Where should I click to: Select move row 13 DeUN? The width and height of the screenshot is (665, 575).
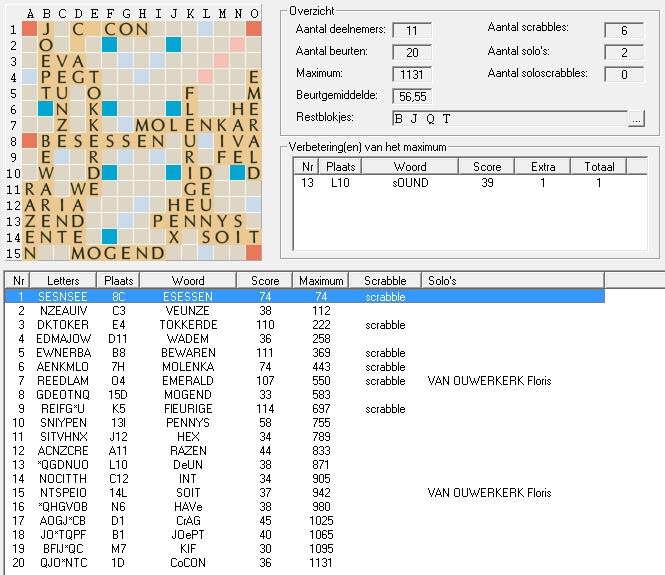point(305,464)
